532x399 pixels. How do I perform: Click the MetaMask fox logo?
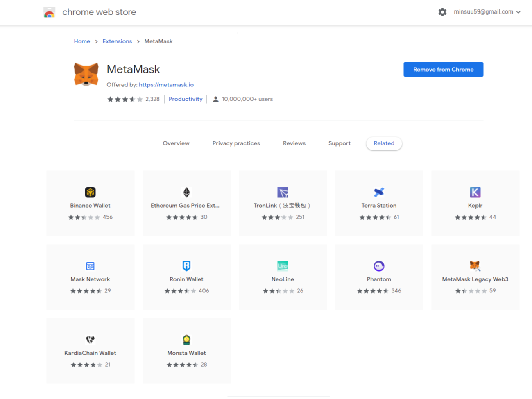tap(86, 74)
